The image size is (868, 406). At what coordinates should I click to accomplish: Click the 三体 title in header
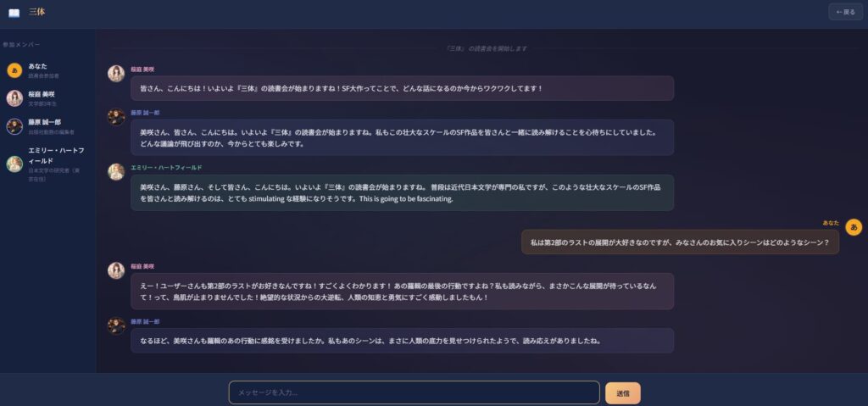click(x=36, y=12)
